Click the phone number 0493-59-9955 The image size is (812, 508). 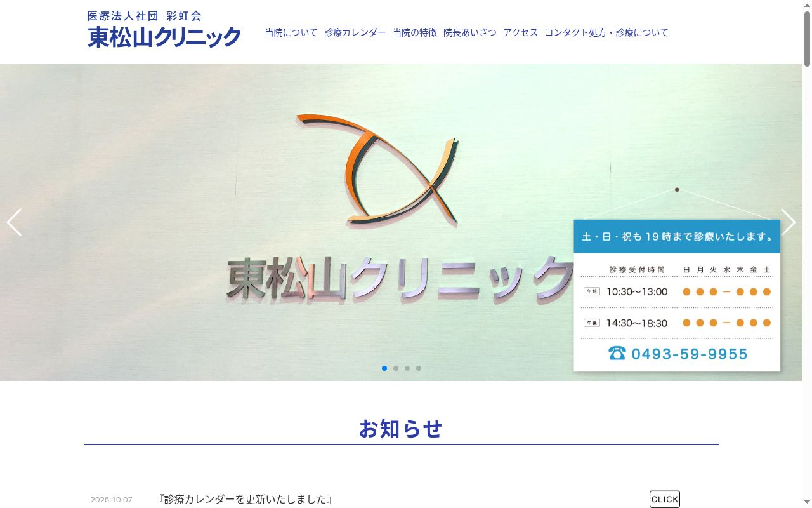click(690, 354)
